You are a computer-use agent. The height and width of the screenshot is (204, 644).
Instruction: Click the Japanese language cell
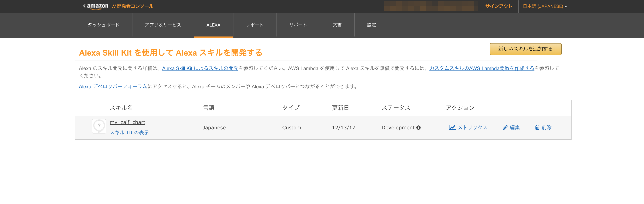pos(214,128)
